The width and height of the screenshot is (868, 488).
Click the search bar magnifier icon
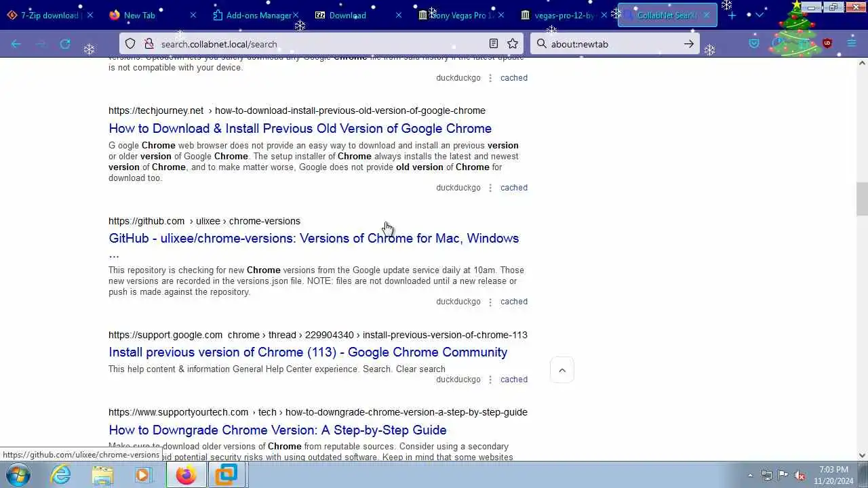coord(541,44)
